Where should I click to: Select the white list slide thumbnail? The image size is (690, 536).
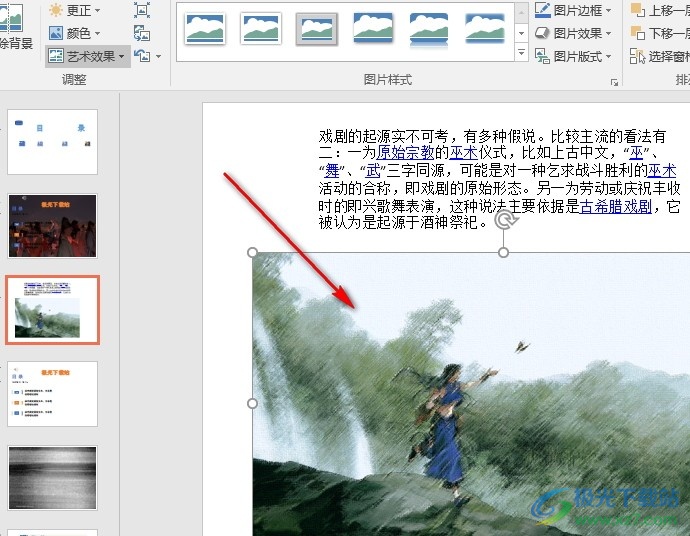[52, 394]
